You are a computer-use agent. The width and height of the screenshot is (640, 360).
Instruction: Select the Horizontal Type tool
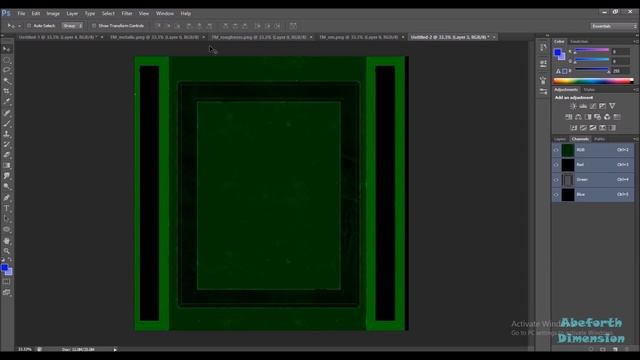[7, 209]
